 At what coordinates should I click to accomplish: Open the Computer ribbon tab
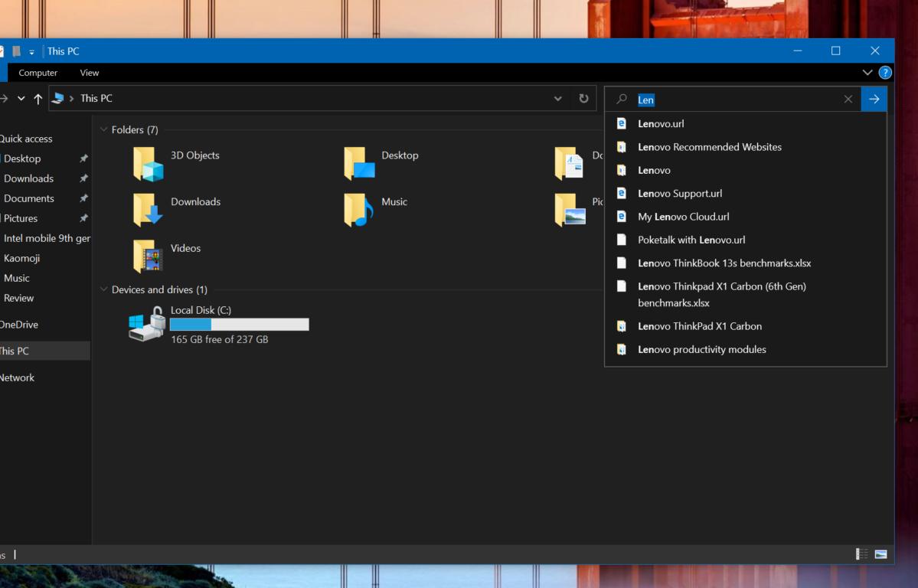pyautogui.click(x=38, y=73)
